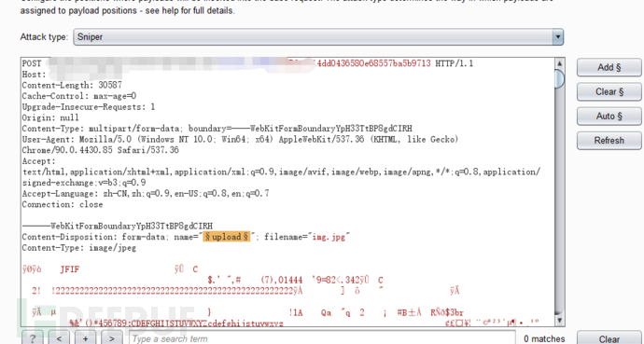The width and height of the screenshot is (644, 344).
Task: Click the + search options button
Action: (86, 338)
